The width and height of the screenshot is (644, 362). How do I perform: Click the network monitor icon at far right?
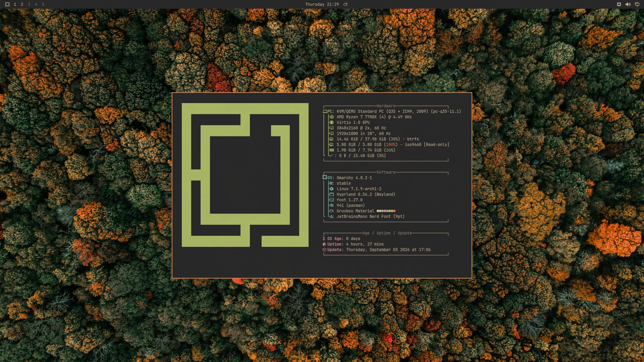[x=637, y=4]
